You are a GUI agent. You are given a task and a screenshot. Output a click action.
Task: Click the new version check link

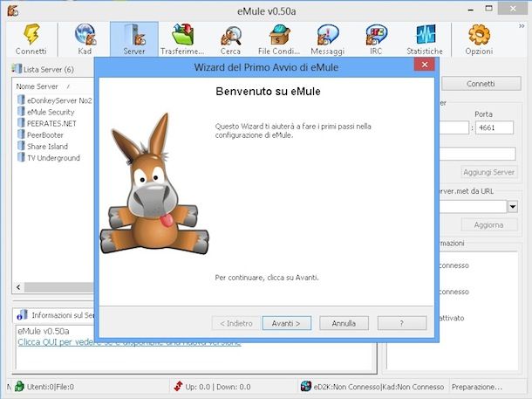tap(129, 342)
